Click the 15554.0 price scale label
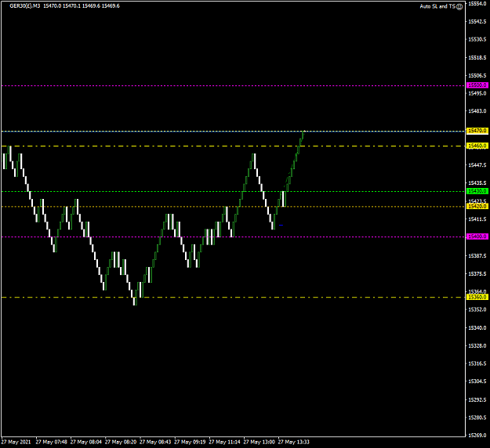The width and height of the screenshot is (490, 448). 477,3
